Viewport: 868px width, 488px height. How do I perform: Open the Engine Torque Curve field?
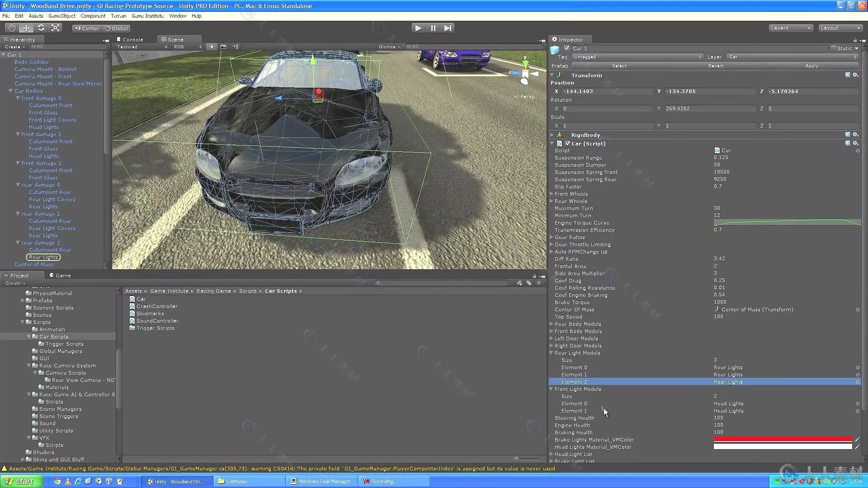coord(787,223)
